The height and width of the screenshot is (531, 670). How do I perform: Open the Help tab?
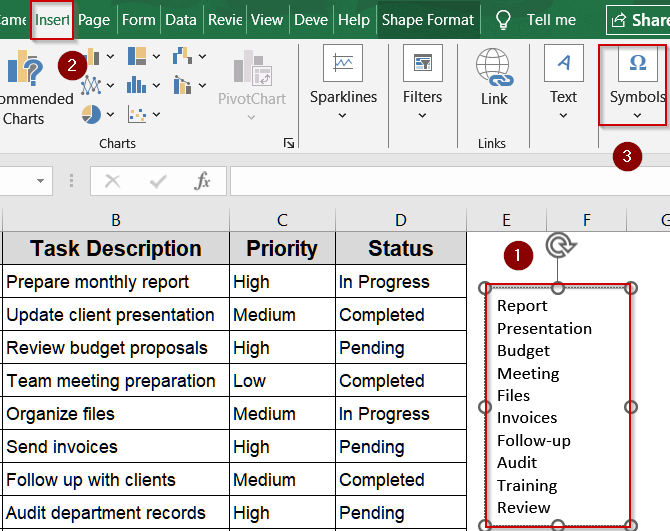pos(354,20)
